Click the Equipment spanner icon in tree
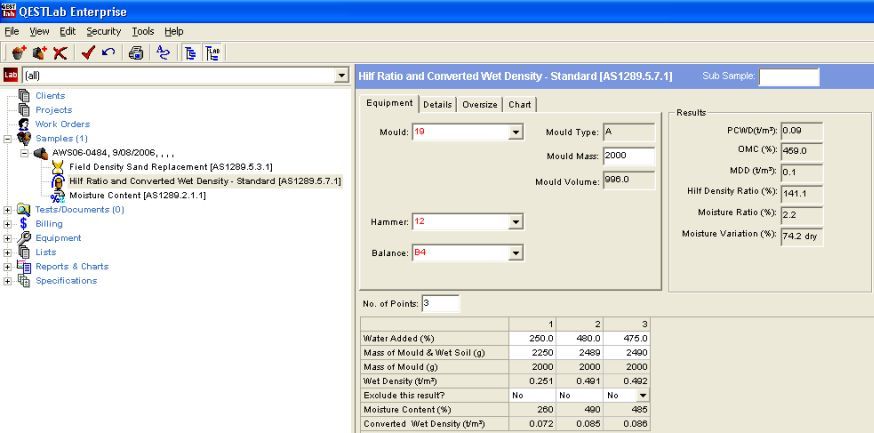Image resolution: width=874 pixels, height=433 pixels. click(23, 239)
